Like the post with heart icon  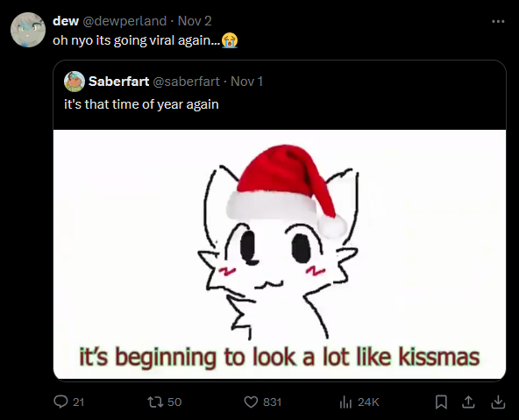coord(251,402)
